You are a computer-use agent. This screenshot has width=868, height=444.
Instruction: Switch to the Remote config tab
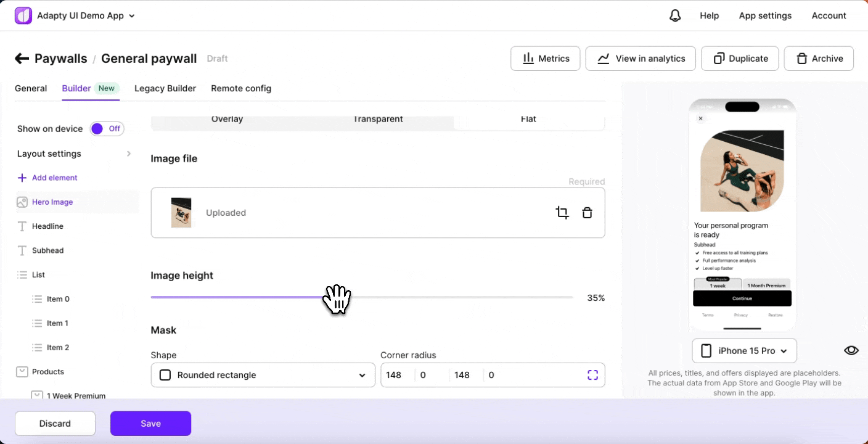[241, 88]
